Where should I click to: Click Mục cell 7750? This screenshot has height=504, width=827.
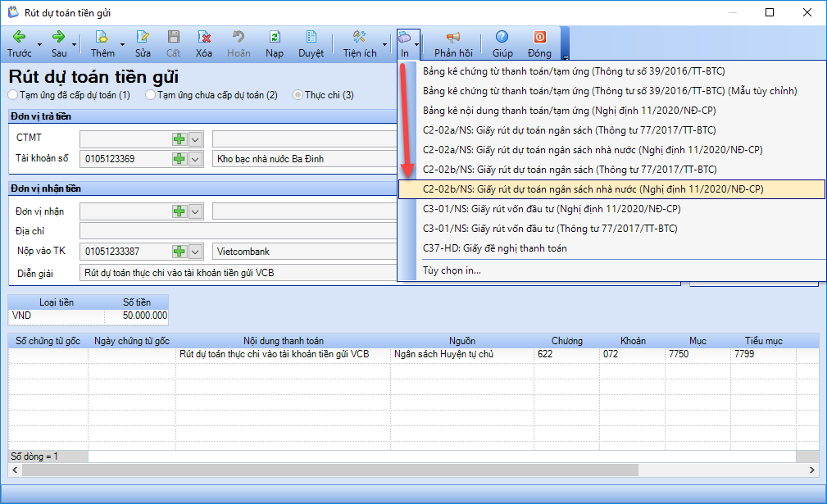click(697, 354)
